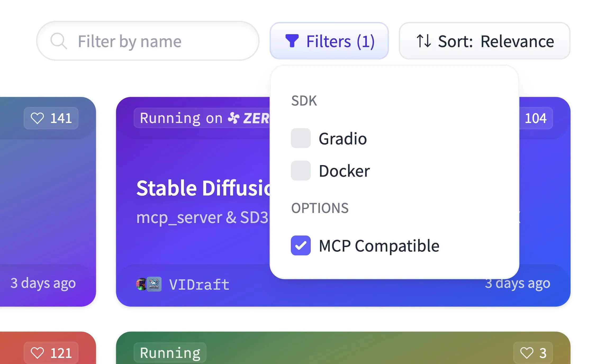Toggle the Filters (1) dropdown
The height and width of the screenshot is (364, 614).
[329, 41]
